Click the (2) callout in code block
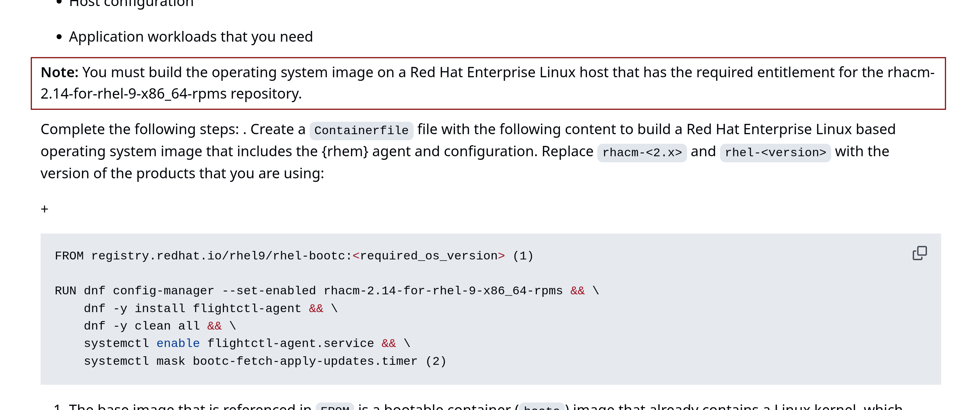The width and height of the screenshot is (980, 410). pyautogui.click(x=435, y=361)
